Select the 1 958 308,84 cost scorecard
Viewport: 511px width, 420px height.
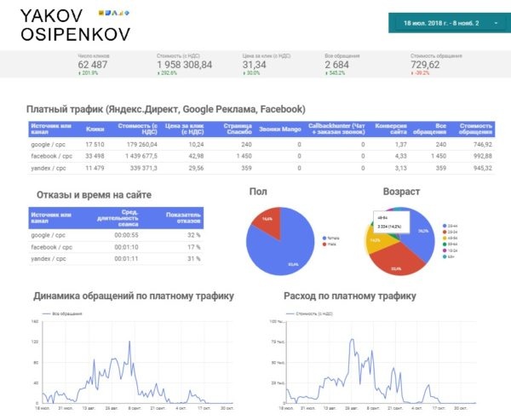click(x=185, y=65)
